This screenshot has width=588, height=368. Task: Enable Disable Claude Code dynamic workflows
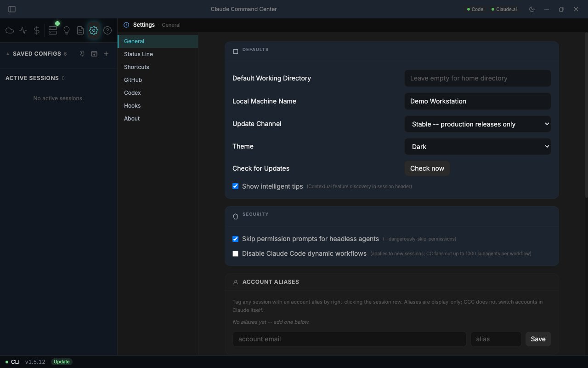click(235, 253)
